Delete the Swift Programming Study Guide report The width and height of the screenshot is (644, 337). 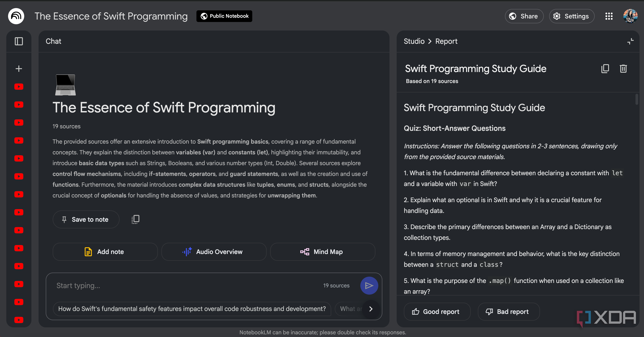pos(623,69)
